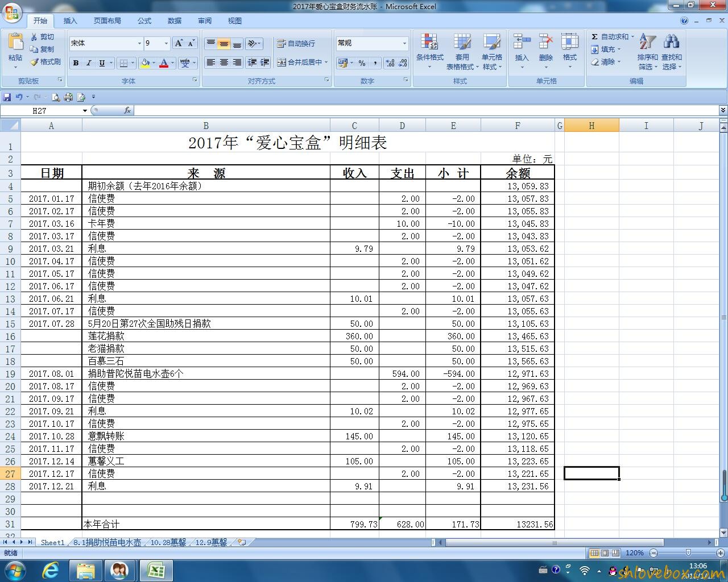
Task: Click the zoom out minus button
Action: (653, 553)
